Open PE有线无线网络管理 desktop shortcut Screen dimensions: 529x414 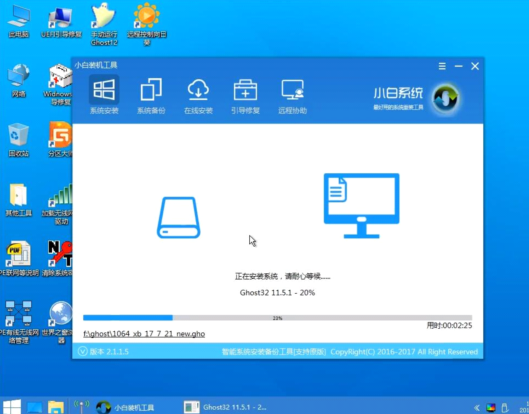[19, 322]
